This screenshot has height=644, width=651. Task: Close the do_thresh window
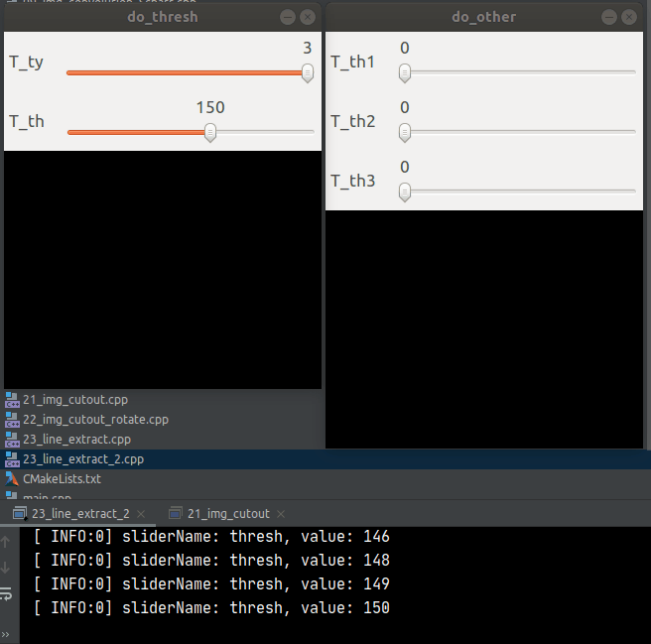click(x=308, y=17)
